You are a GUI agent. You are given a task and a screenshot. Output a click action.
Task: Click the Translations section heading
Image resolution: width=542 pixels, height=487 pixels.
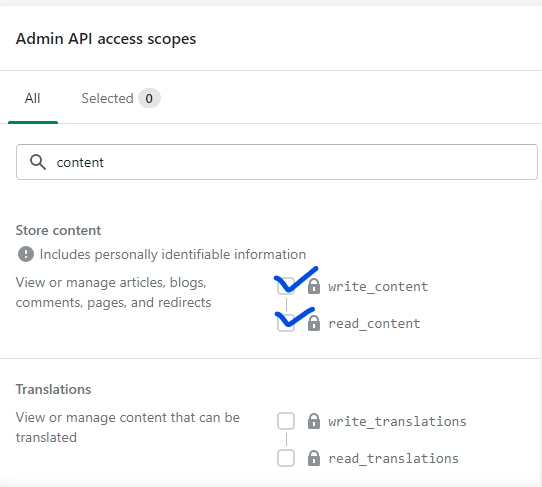pos(54,390)
